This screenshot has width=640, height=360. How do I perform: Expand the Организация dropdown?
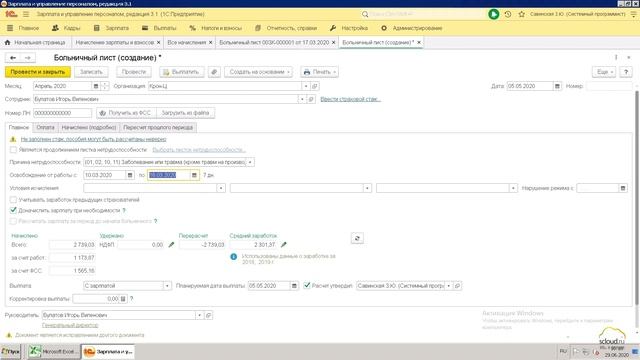(x=306, y=86)
